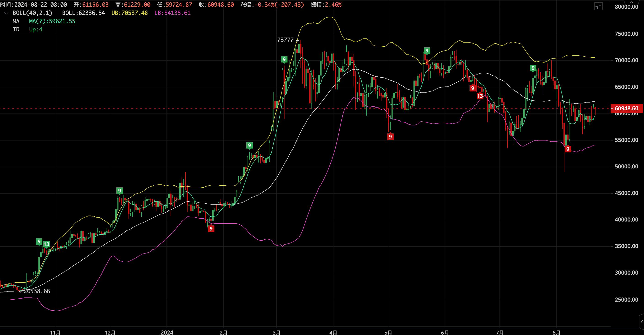The width and height of the screenshot is (644, 335).
Task: Click the 高:61229.00 high price readout
Action: [x=133, y=5]
